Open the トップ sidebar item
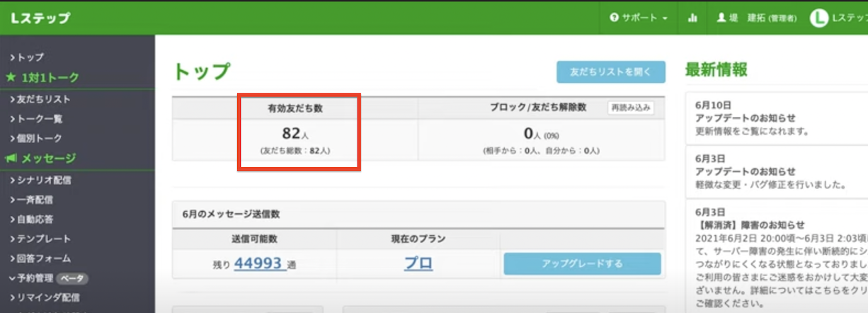 pyautogui.click(x=28, y=57)
